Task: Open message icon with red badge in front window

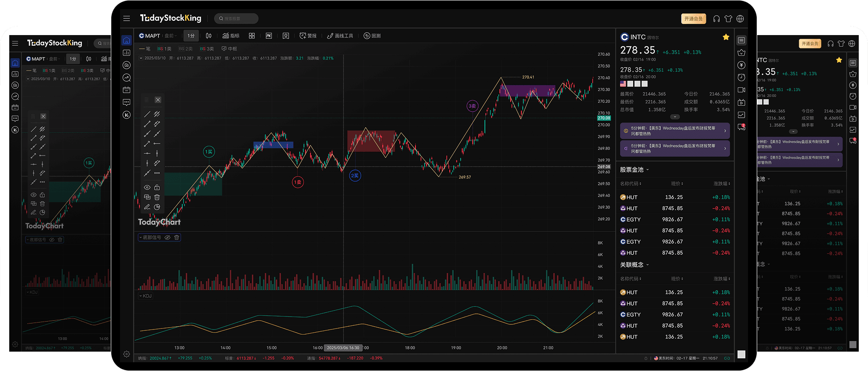Action: 741,127
